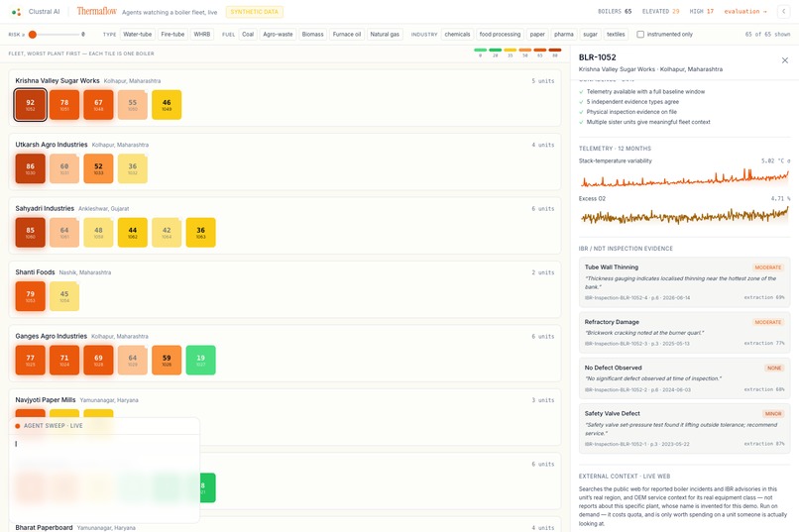
Task: View boiler tile 71 at Ganges Agro
Action: 64,360
